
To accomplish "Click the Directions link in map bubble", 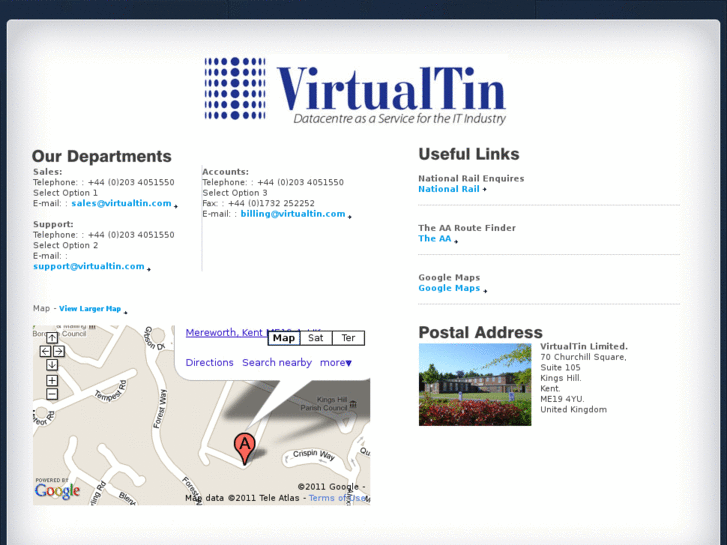I will pos(210,363).
